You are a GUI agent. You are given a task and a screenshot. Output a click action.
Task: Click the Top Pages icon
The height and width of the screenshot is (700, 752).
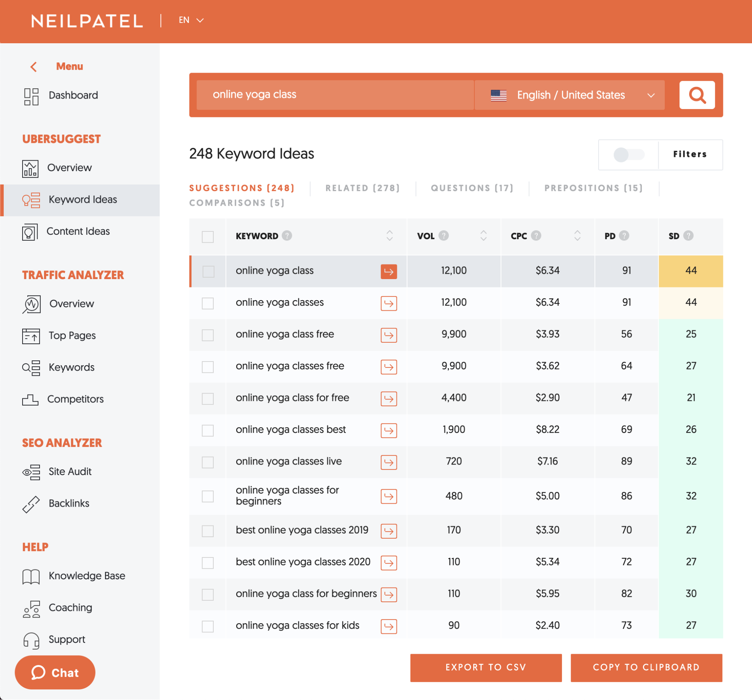coord(31,336)
